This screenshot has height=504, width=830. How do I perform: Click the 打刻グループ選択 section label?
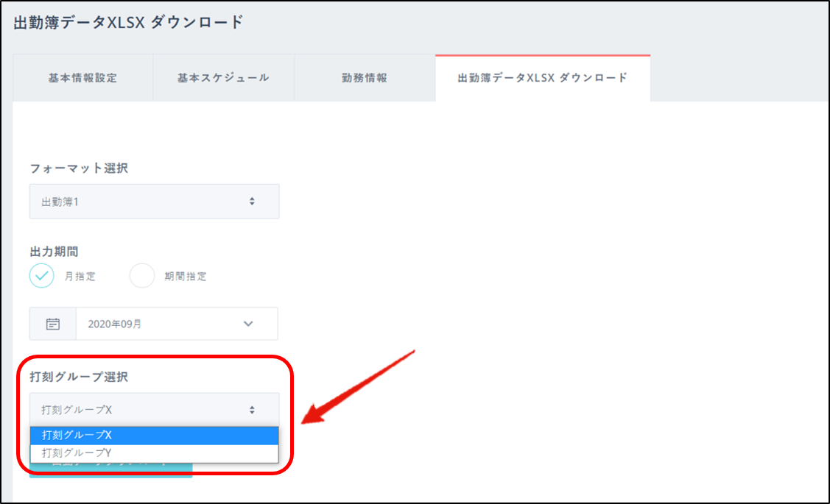tap(79, 377)
